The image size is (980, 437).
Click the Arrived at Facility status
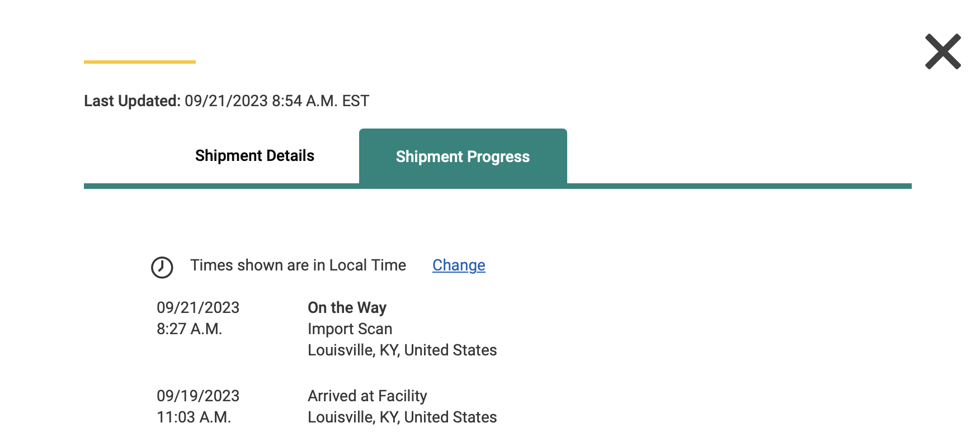(367, 396)
